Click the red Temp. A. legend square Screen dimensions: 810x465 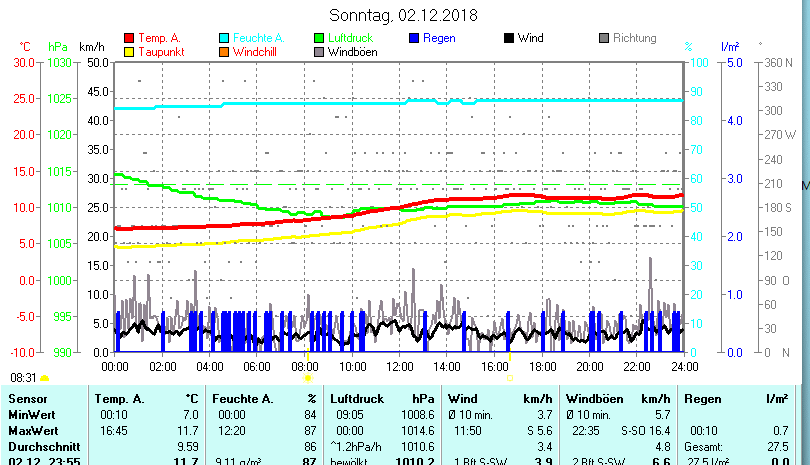point(128,39)
